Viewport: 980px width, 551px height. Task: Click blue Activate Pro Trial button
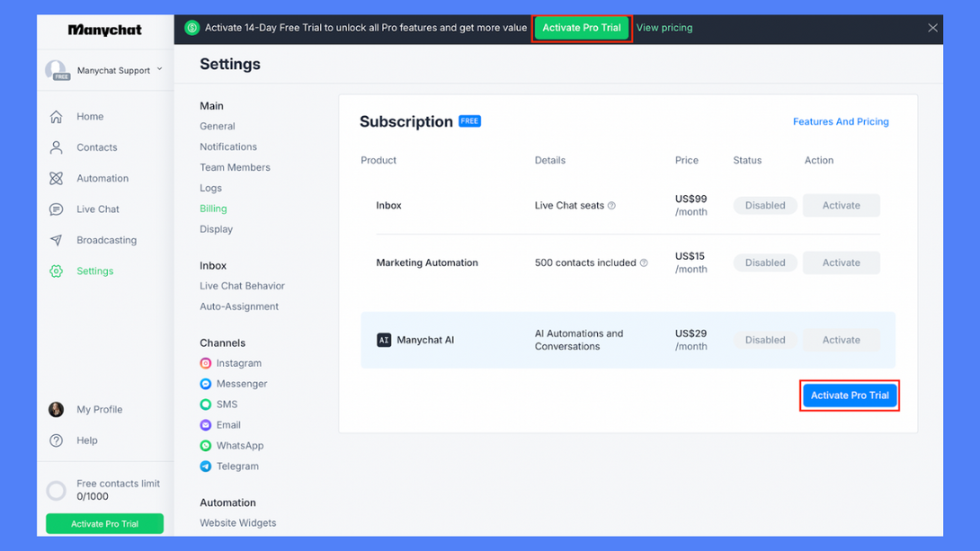pyautogui.click(x=850, y=395)
